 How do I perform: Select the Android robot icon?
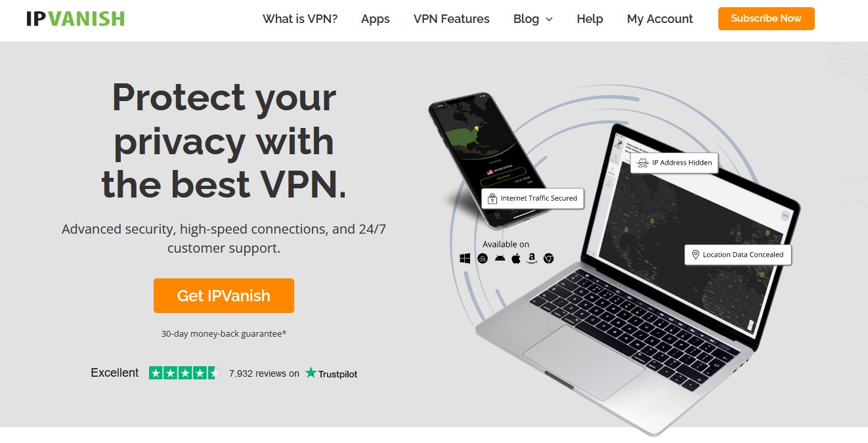[x=500, y=259]
